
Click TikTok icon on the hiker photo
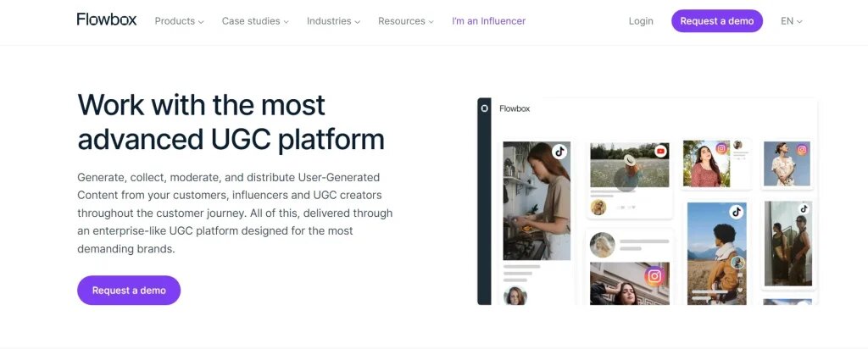tap(737, 212)
